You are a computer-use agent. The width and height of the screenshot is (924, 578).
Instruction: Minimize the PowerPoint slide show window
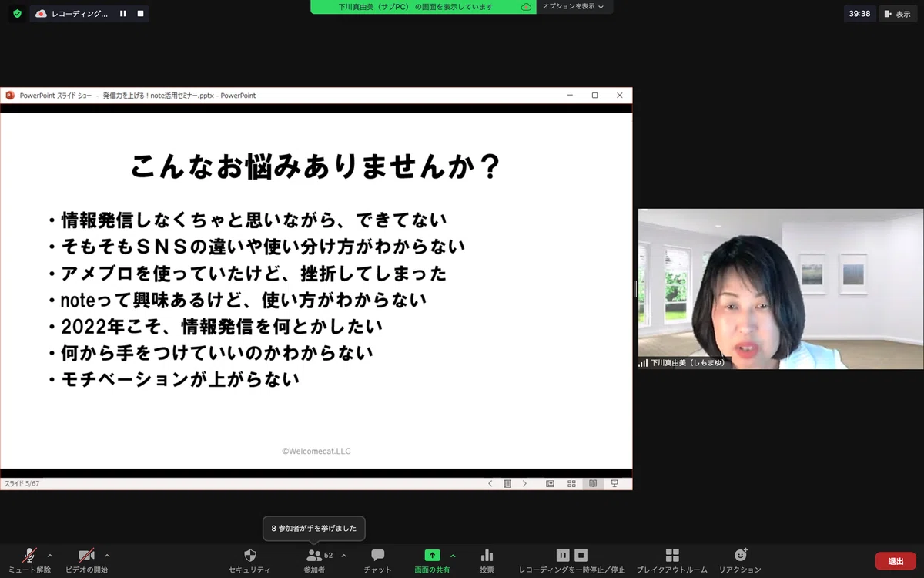coord(570,96)
